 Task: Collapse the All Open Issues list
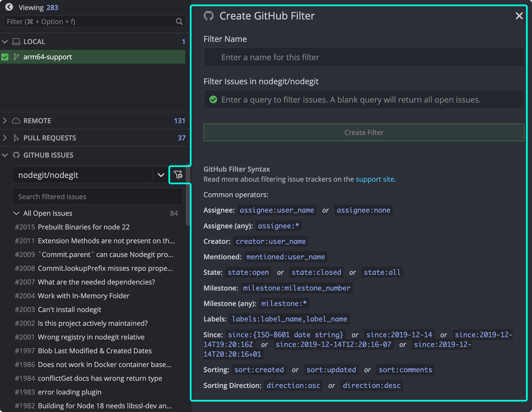16,213
